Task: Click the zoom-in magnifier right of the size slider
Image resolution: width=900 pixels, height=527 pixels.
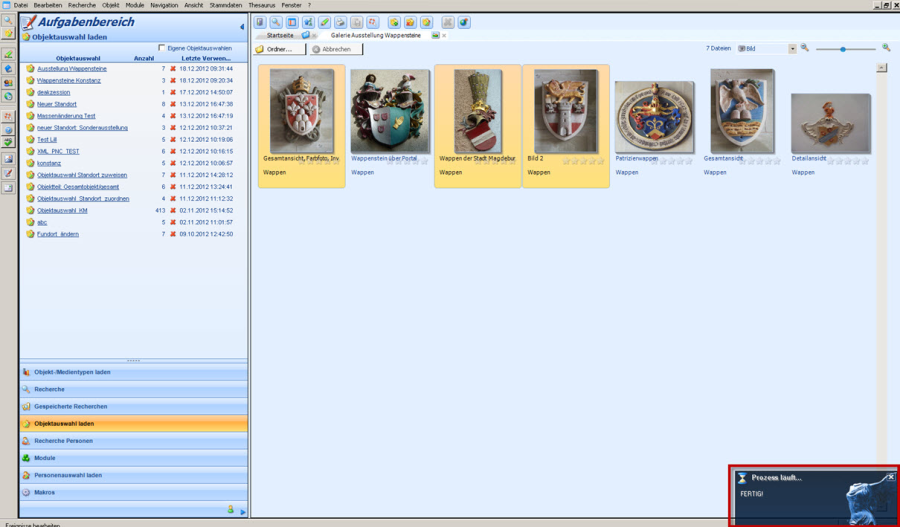Action: coord(886,48)
